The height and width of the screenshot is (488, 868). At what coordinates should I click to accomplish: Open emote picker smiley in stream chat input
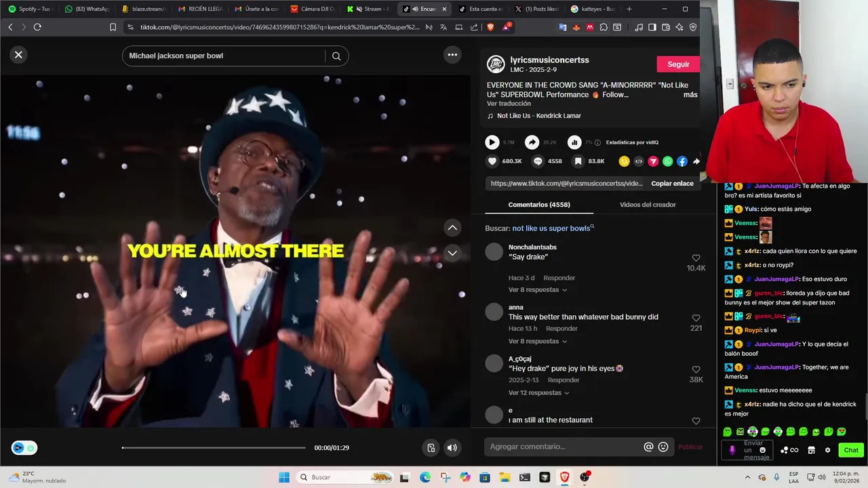coord(763,450)
